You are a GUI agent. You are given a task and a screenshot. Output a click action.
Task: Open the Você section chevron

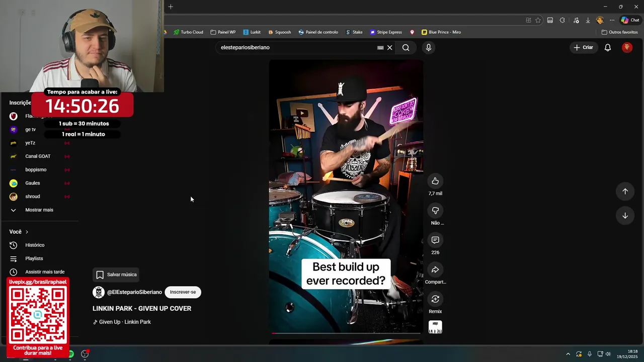[27, 232]
